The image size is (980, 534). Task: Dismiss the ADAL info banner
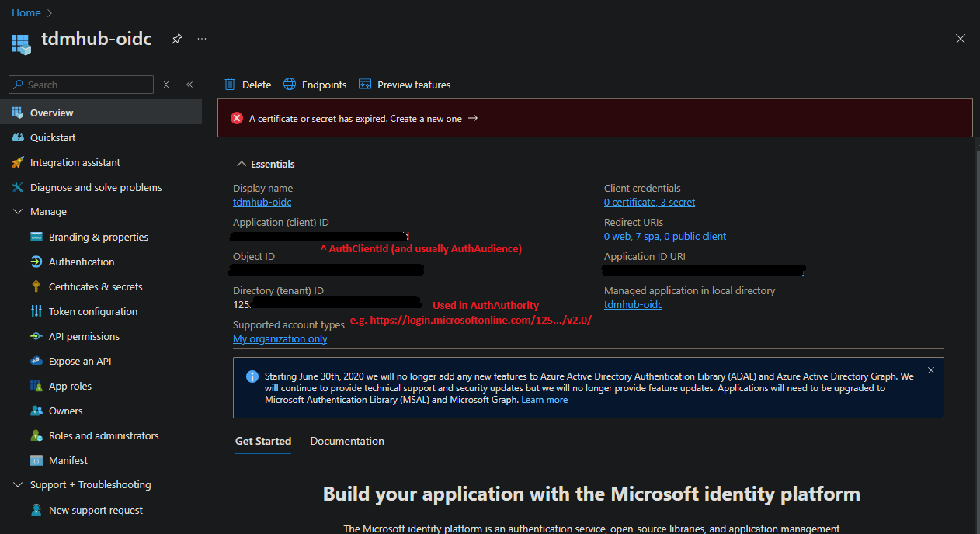pyautogui.click(x=931, y=370)
